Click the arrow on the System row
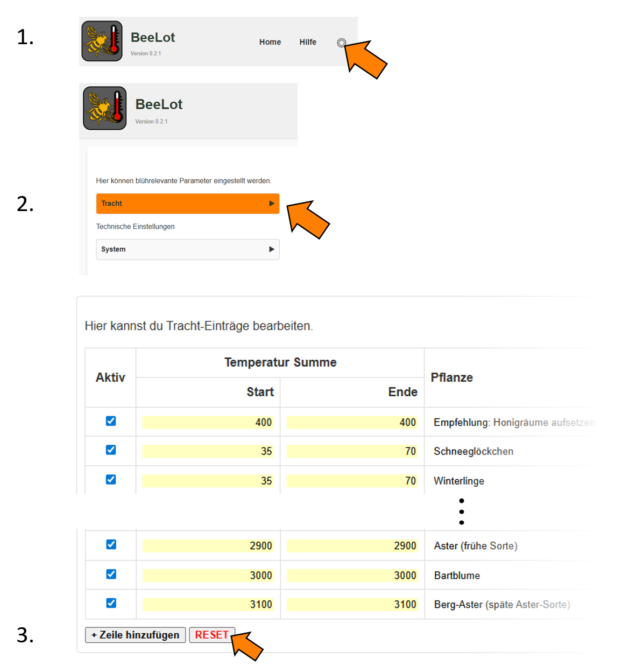The width and height of the screenshot is (629, 672). (x=272, y=249)
